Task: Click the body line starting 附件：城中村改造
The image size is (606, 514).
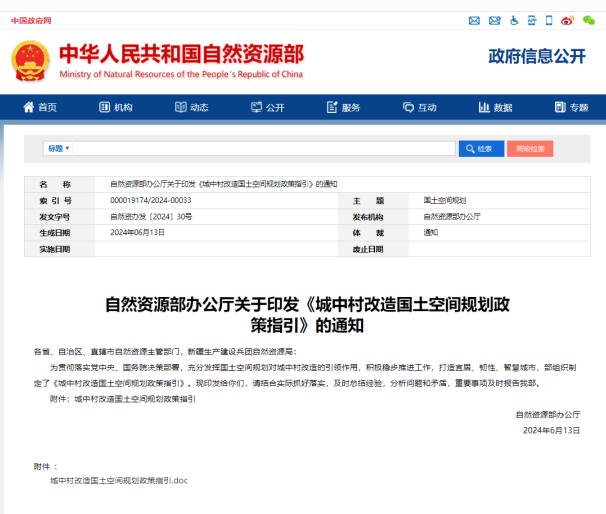Action: [x=123, y=399]
